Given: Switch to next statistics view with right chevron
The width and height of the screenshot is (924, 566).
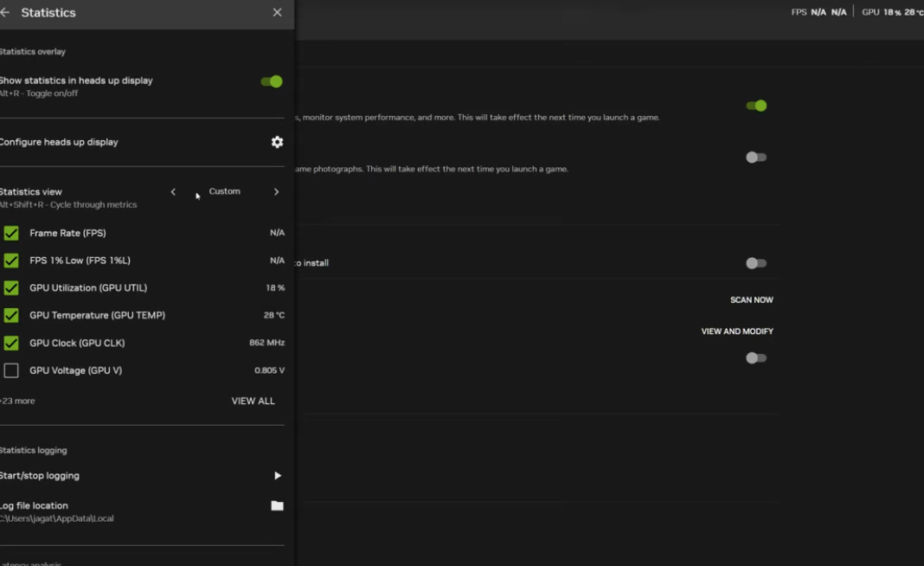Looking at the screenshot, I should coord(276,192).
